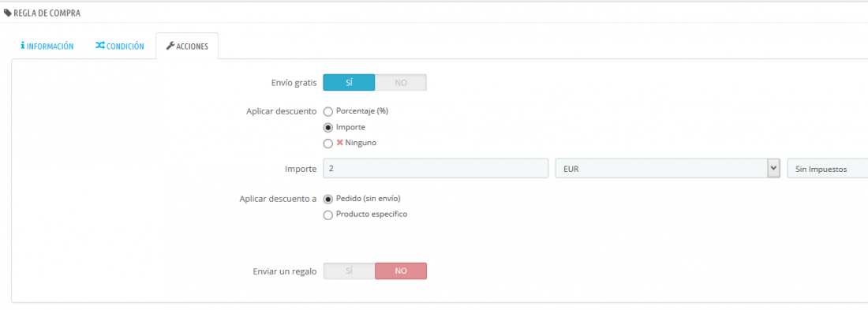Expand currency list via arrow button
The width and height of the screenshot is (868, 310).
click(773, 168)
